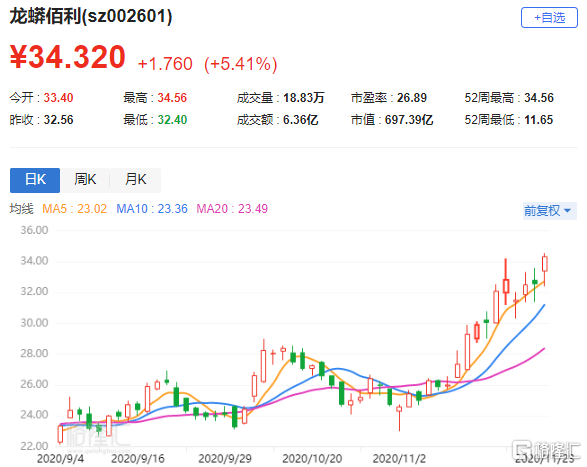The width and height of the screenshot is (587, 467).
Task: Click the 30.00 price axis label
Action: pyautogui.click(x=34, y=323)
